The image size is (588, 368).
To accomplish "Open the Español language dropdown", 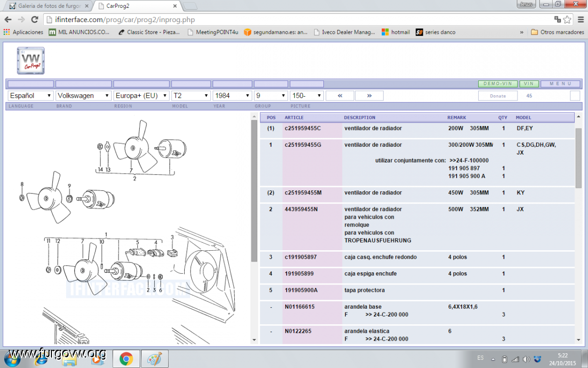I will coord(31,96).
